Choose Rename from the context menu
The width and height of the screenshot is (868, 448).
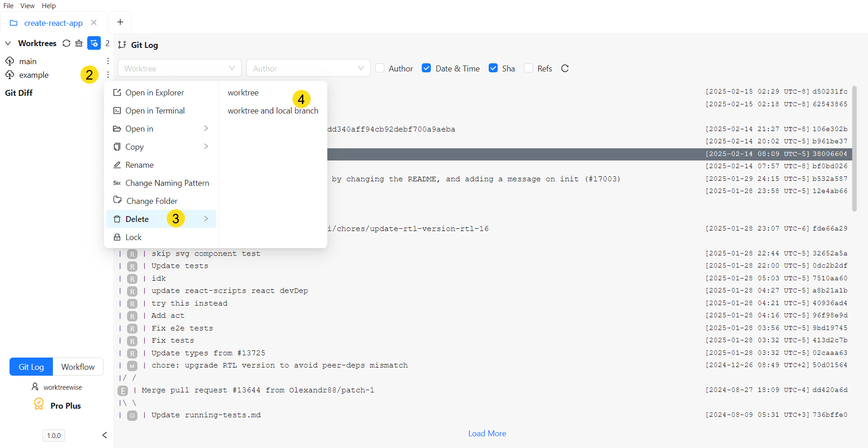click(x=161, y=165)
